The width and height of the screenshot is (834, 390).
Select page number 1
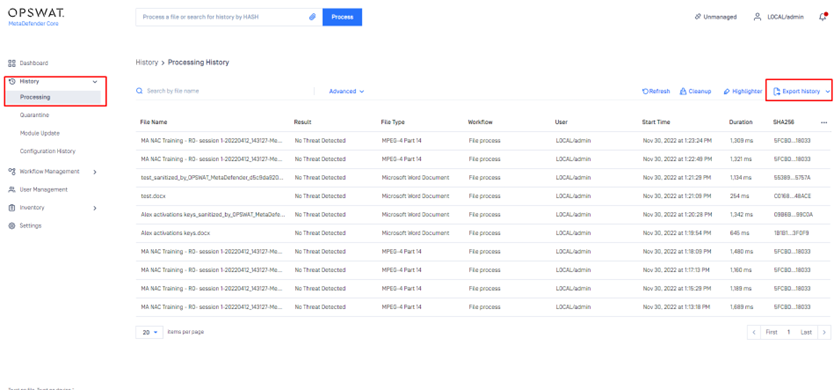[788, 332]
